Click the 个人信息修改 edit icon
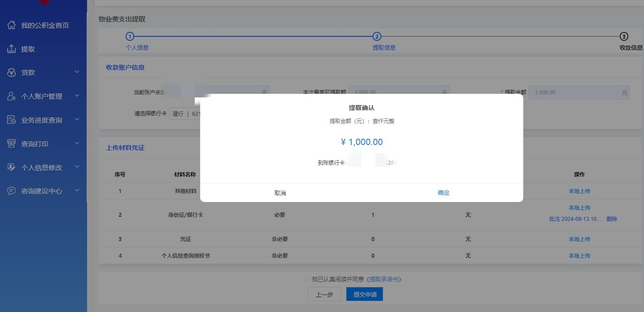 point(12,167)
